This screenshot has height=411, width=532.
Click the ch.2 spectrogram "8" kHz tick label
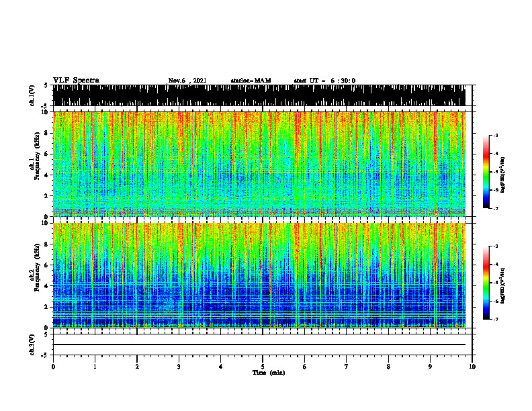click(x=46, y=244)
